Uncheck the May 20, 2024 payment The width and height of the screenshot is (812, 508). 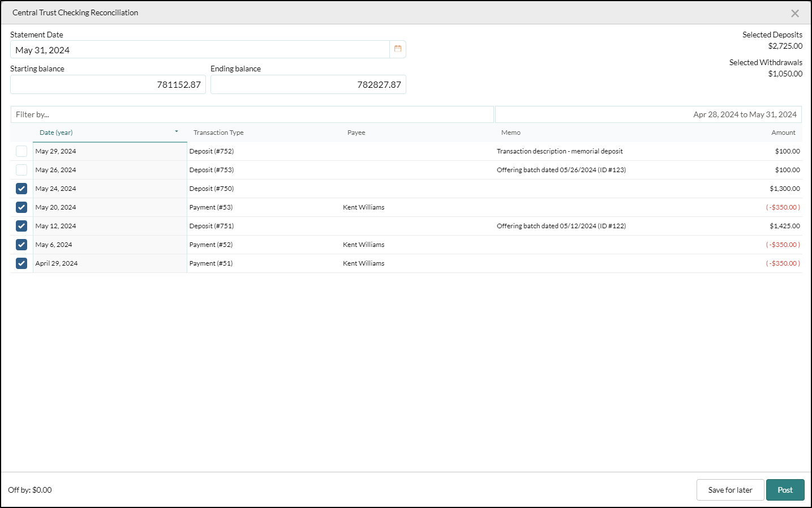[x=22, y=207]
